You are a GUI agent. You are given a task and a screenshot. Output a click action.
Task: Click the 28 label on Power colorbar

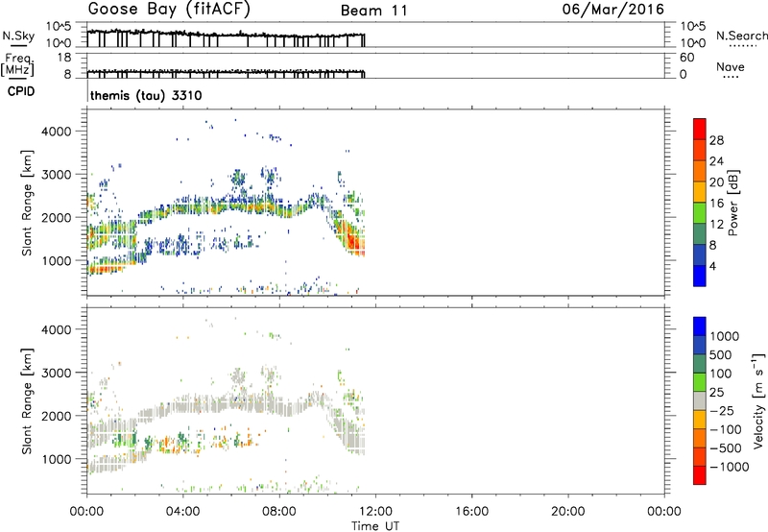716,140
